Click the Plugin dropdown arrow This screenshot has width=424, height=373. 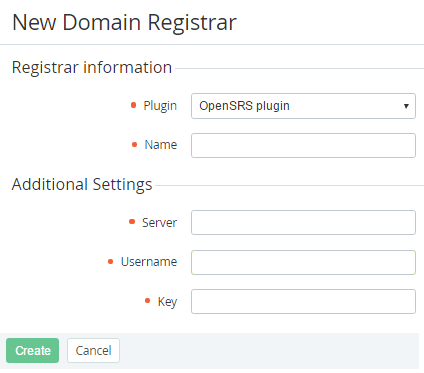(406, 106)
